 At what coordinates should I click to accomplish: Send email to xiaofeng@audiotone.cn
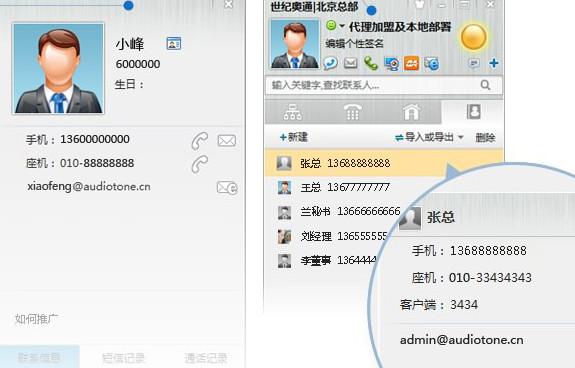[x=227, y=188]
